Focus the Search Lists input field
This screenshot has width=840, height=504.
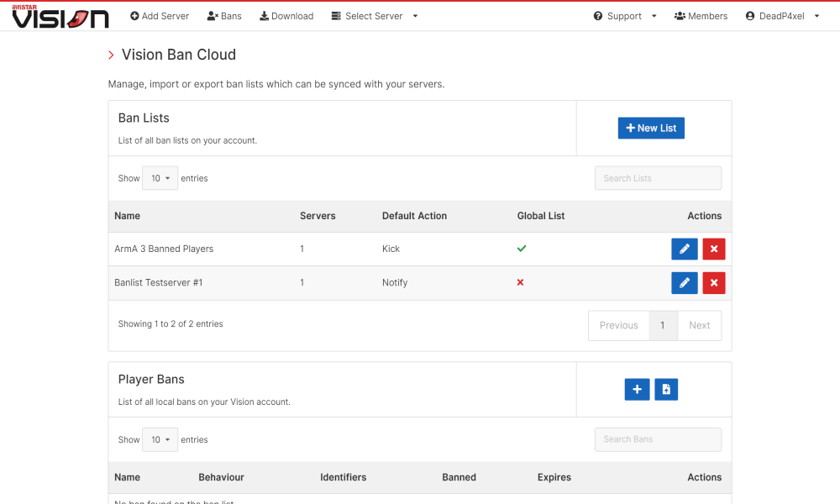[658, 178]
